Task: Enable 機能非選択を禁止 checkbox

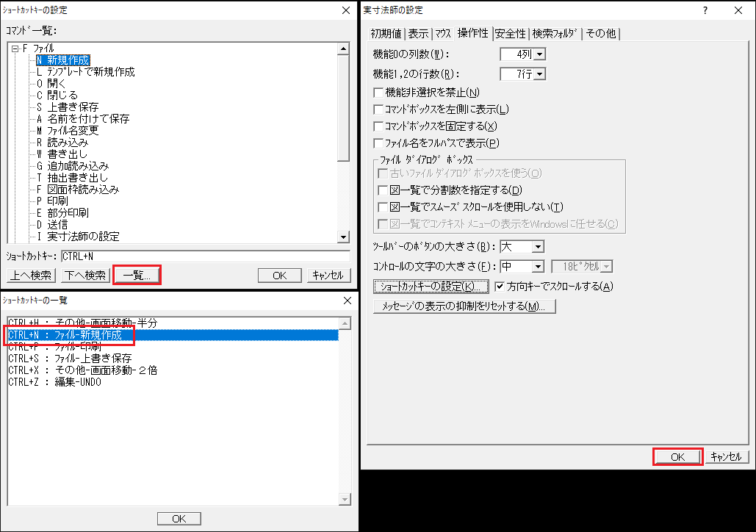Action: pyautogui.click(x=378, y=92)
